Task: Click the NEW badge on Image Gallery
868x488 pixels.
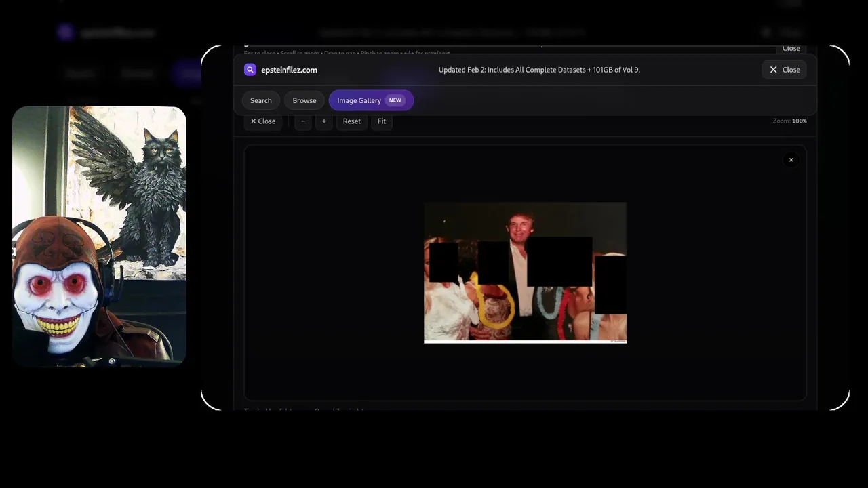Action: click(395, 100)
